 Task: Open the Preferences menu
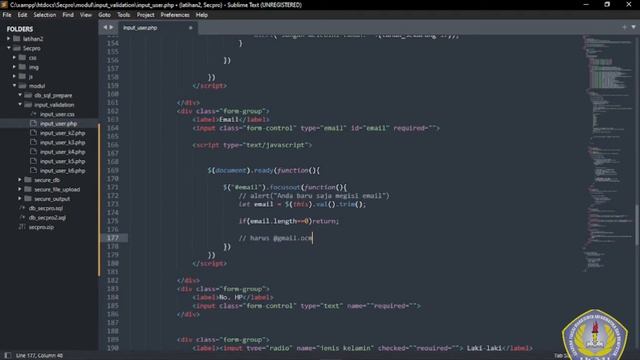175,15
